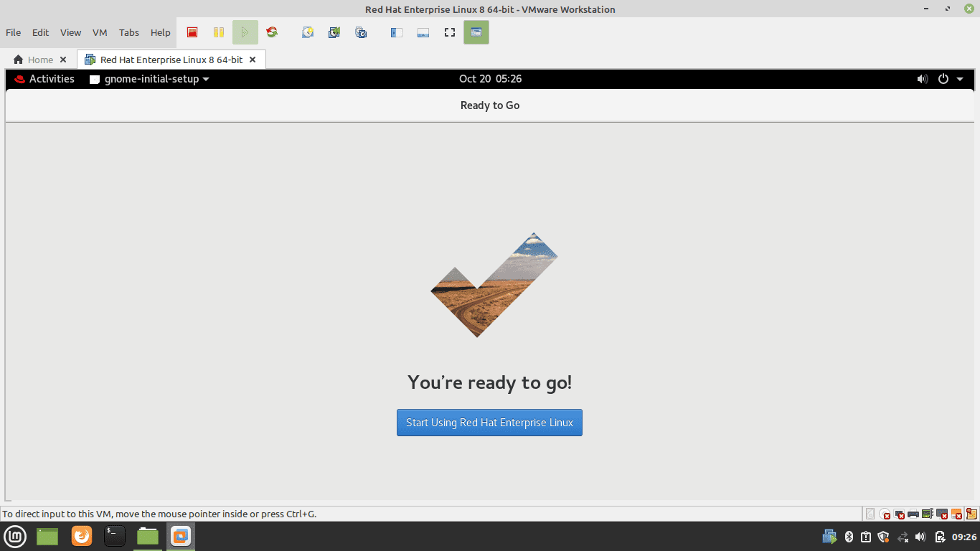The image size is (980, 551).
Task: Take a snapshot of this virtual machine
Action: pos(308,32)
